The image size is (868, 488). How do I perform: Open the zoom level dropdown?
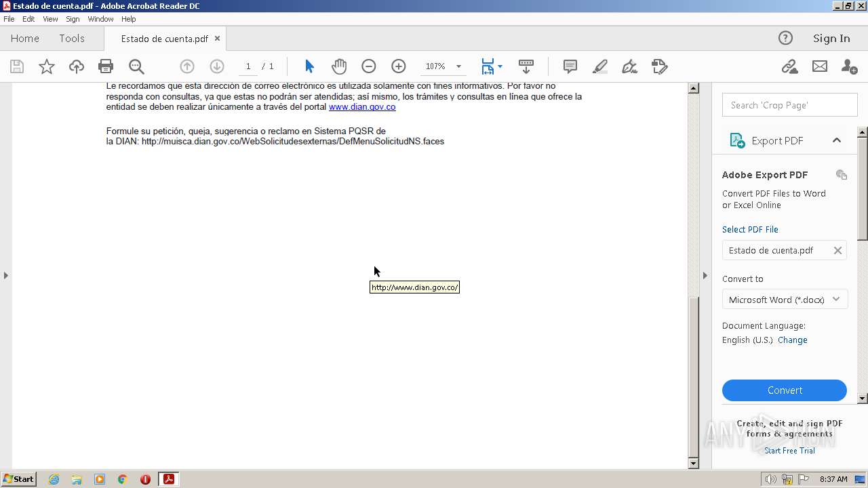pos(458,66)
